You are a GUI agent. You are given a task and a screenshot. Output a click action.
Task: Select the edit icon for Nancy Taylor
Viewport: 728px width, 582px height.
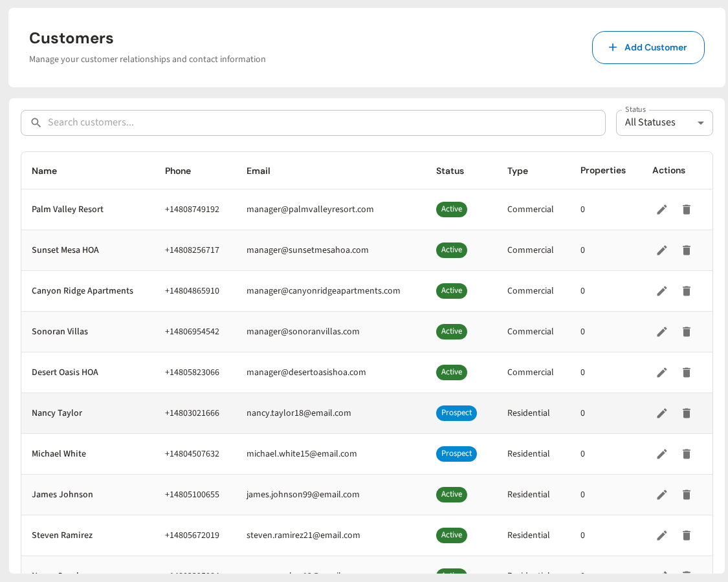[x=661, y=413]
